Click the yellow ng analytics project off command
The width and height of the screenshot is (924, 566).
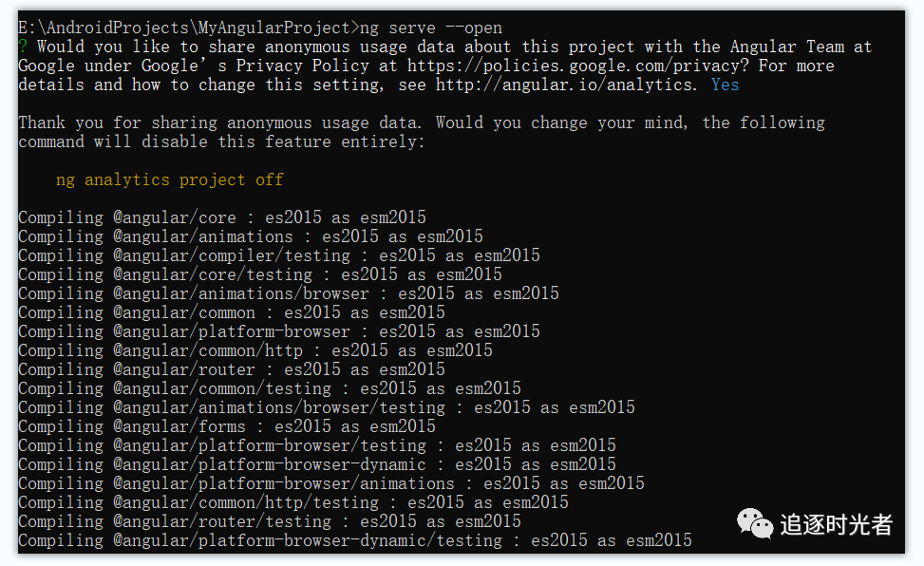pos(170,179)
